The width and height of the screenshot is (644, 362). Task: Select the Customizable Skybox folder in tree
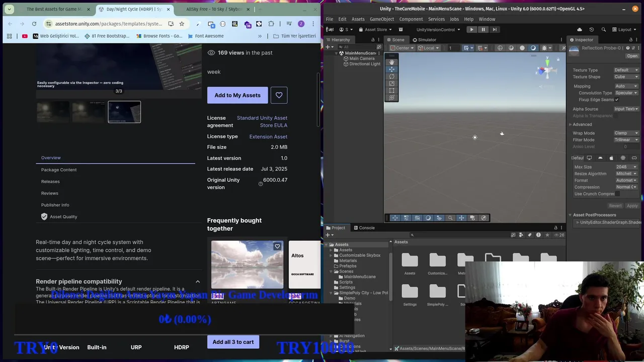click(360, 255)
